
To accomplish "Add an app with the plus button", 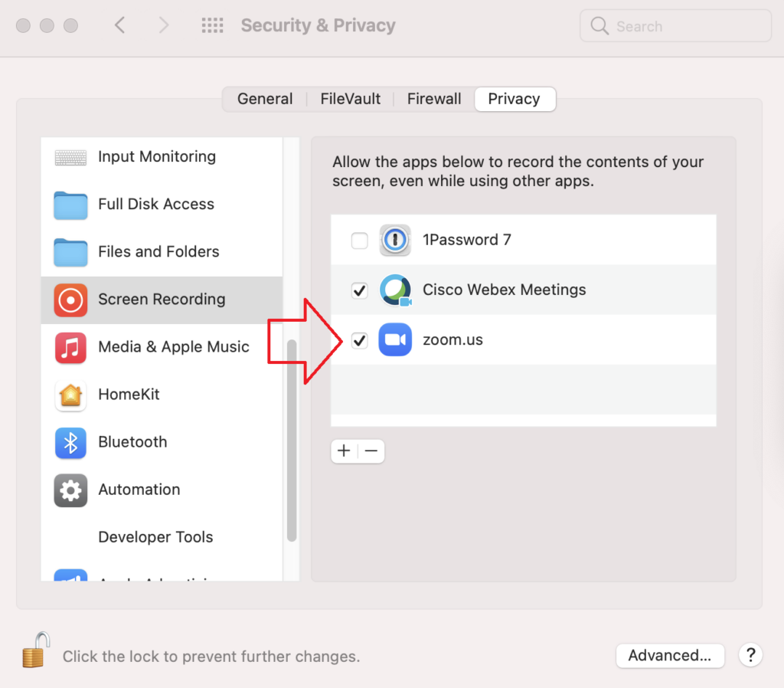I will [x=344, y=451].
